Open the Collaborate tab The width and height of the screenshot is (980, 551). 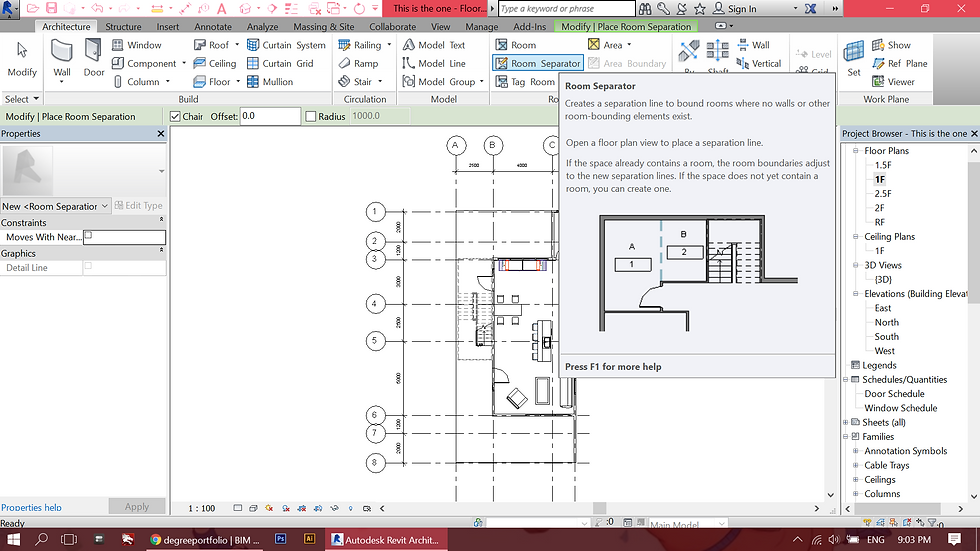(392, 27)
